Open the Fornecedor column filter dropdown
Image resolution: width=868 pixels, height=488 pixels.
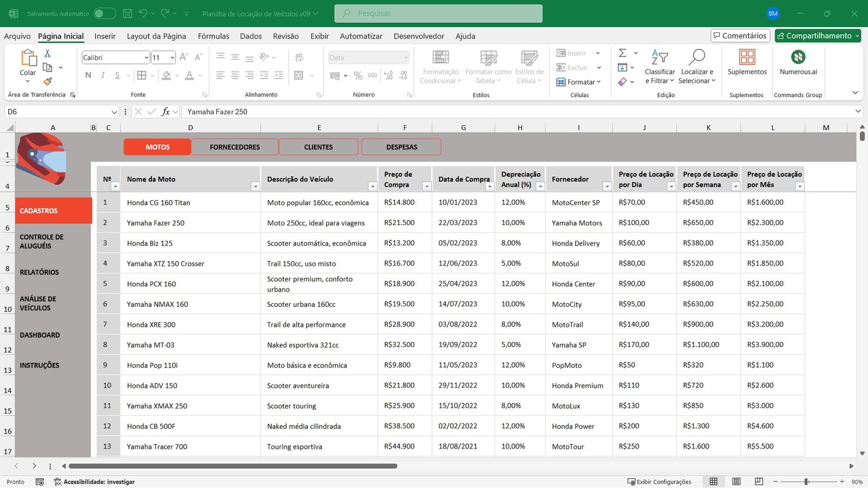607,187
